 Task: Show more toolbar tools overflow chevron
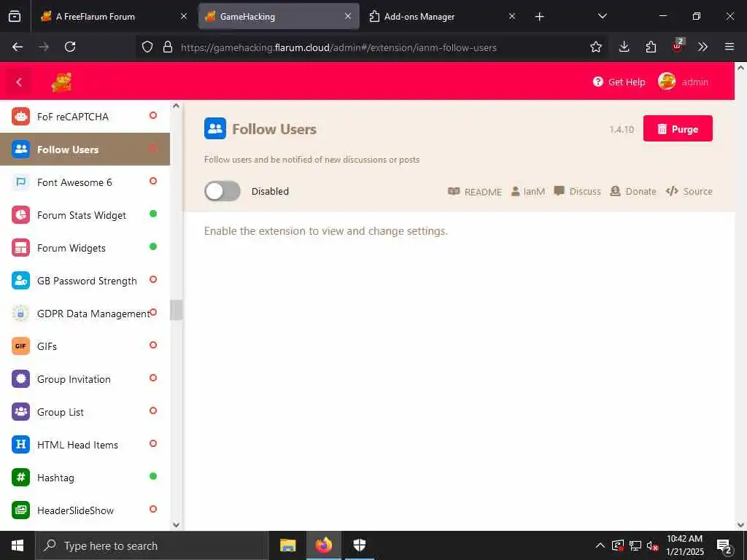[703, 47]
